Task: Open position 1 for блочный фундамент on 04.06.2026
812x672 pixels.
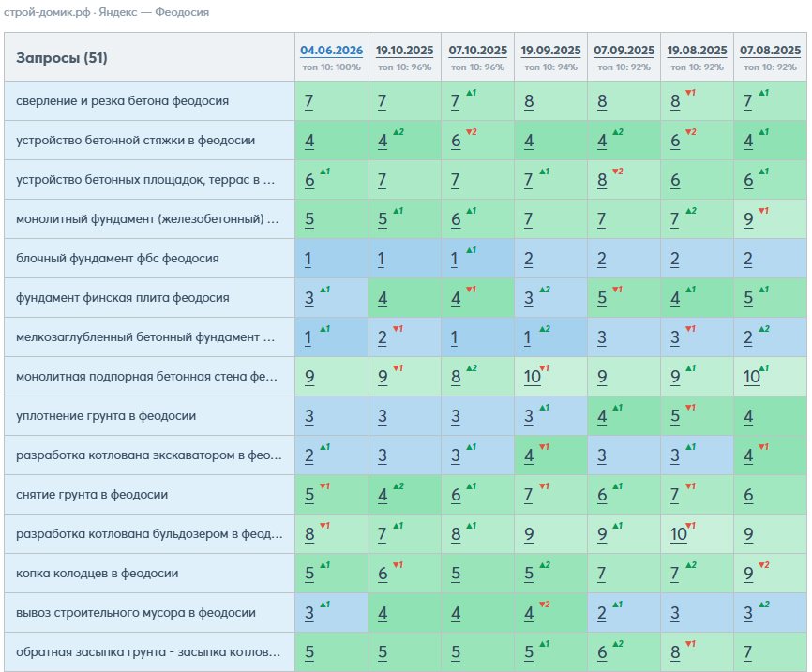Action: [x=308, y=259]
